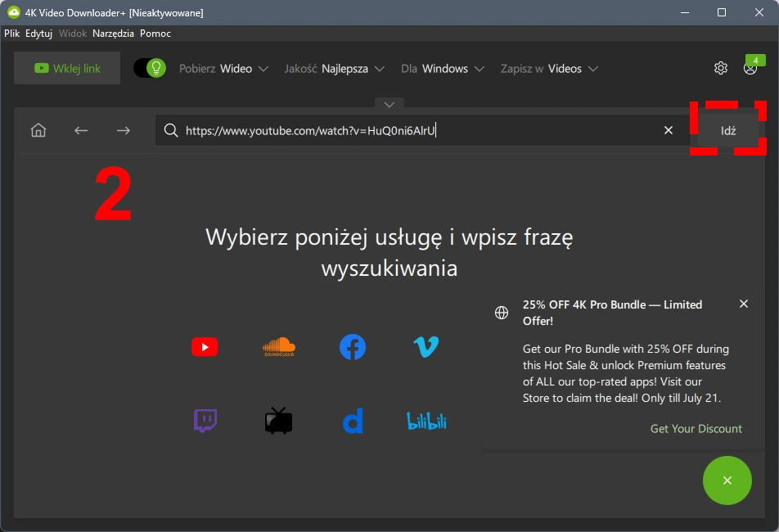Go to the browser home page
The width and height of the screenshot is (779, 532).
coord(38,130)
